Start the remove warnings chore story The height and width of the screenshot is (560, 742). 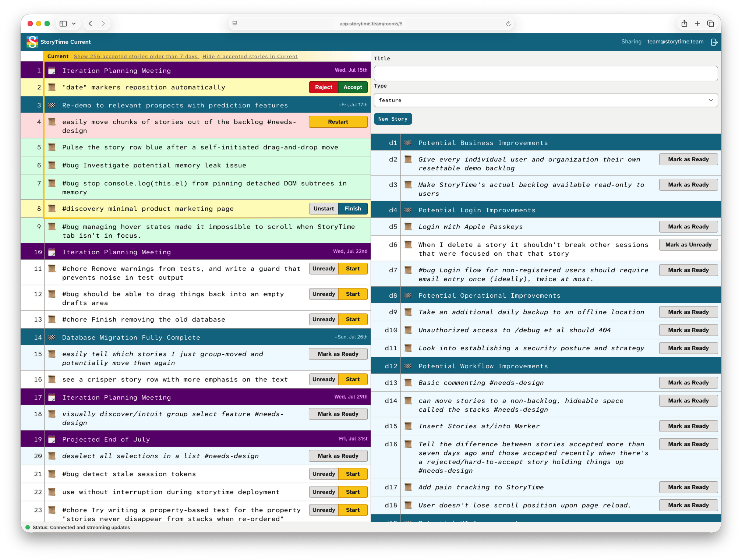click(353, 269)
